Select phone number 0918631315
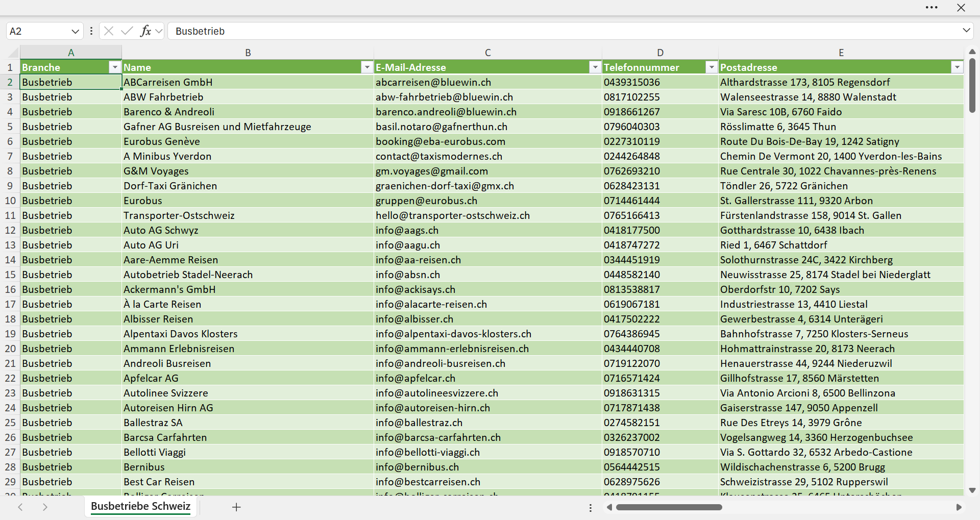This screenshot has width=980, height=520. (x=660, y=393)
